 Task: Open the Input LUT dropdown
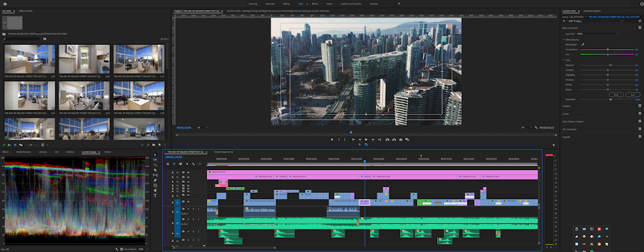coord(597,33)
